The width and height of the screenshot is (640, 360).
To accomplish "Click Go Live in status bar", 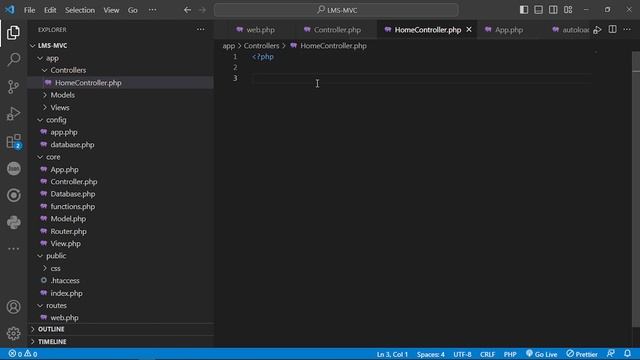I will (542, 354).
